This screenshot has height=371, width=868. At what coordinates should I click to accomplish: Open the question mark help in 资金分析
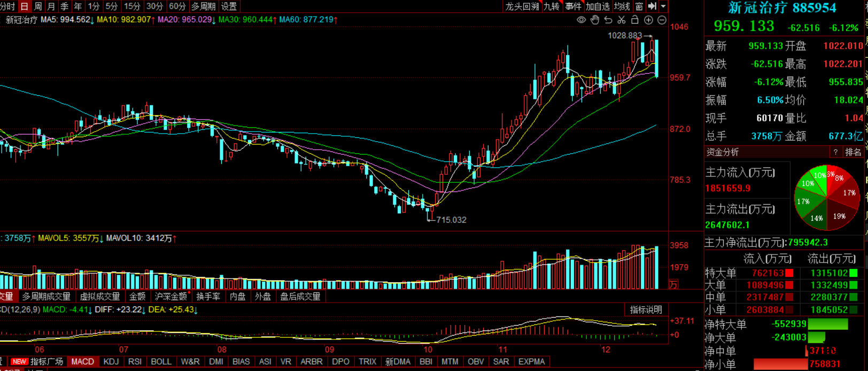[835, 152]
